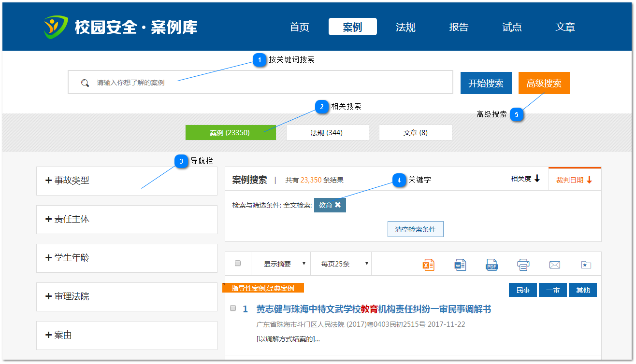Save results to favorites folder
The height and width of the screenshot is (364, 636).
click(x=586, y=264)
